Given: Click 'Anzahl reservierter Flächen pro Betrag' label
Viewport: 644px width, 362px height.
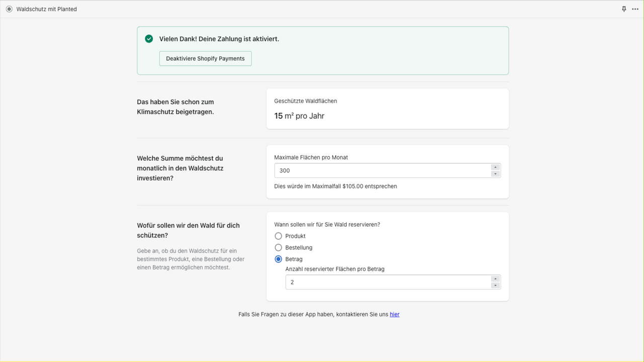Looking at the screenshot, I should 335,269.
